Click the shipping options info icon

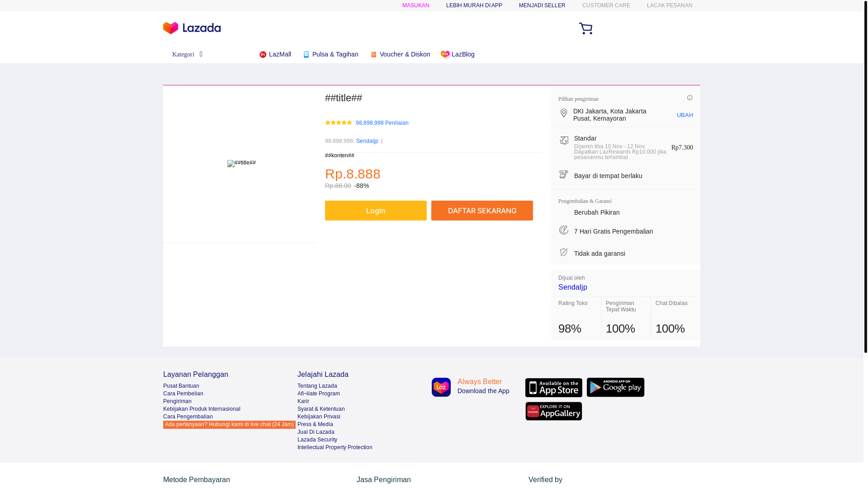tap(690, 98)
